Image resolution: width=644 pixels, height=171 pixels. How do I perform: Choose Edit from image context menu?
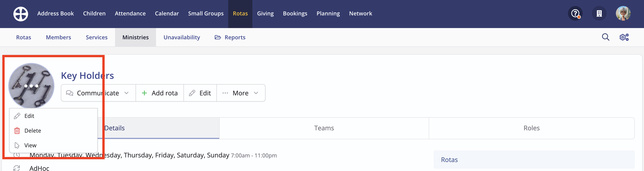[53, 116]
